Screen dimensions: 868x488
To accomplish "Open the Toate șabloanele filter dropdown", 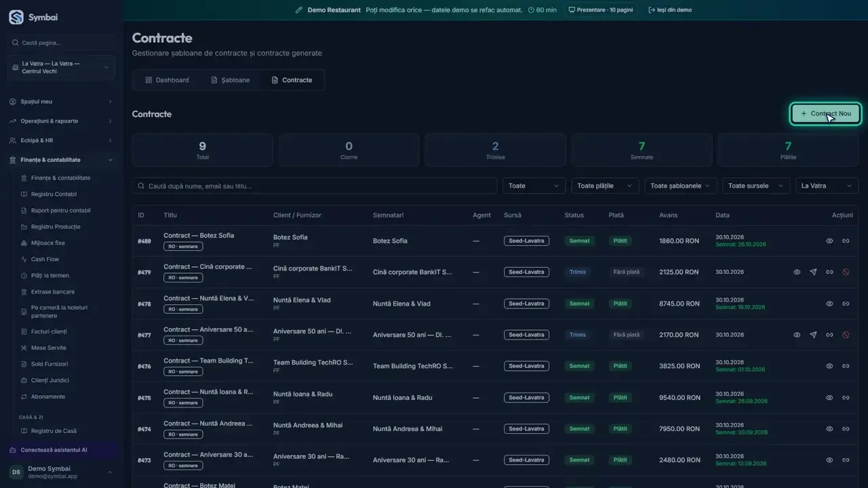I will [x=680, y=186].
